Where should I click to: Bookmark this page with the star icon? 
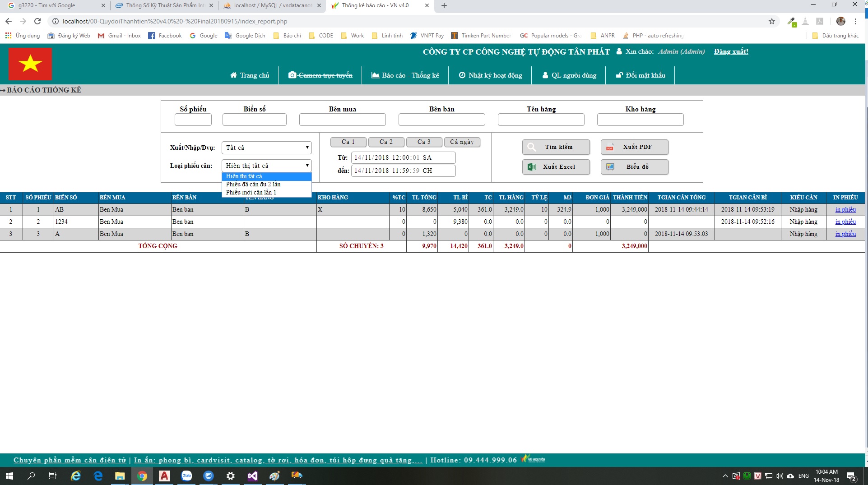coord(772,21)
